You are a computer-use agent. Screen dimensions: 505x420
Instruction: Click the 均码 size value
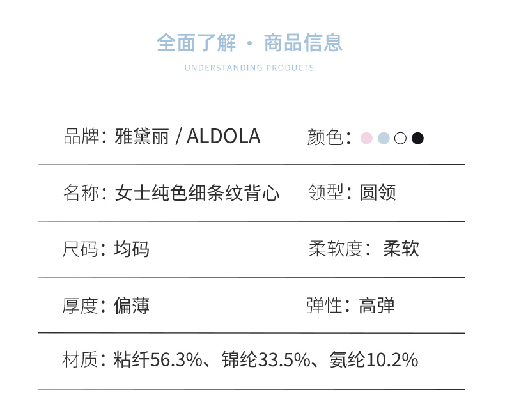(x=132, y=249)
